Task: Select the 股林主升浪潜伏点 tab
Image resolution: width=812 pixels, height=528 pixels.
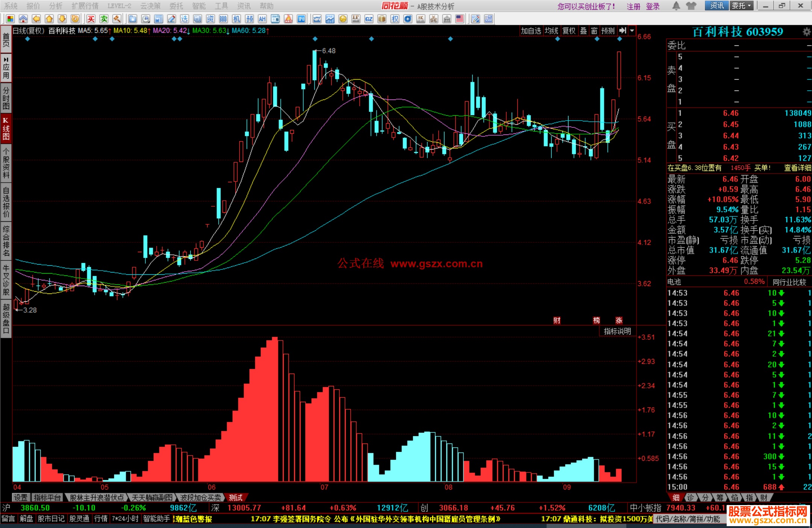Action: point(97,498)
